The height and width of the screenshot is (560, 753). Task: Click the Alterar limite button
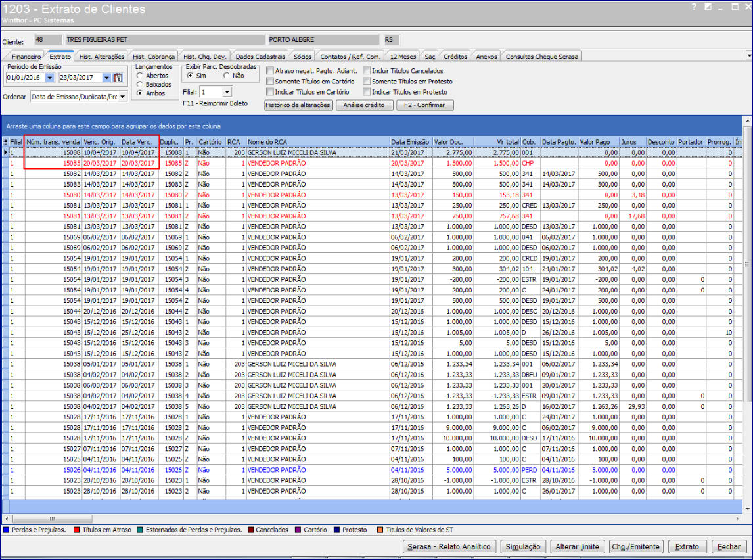(578, 547)
